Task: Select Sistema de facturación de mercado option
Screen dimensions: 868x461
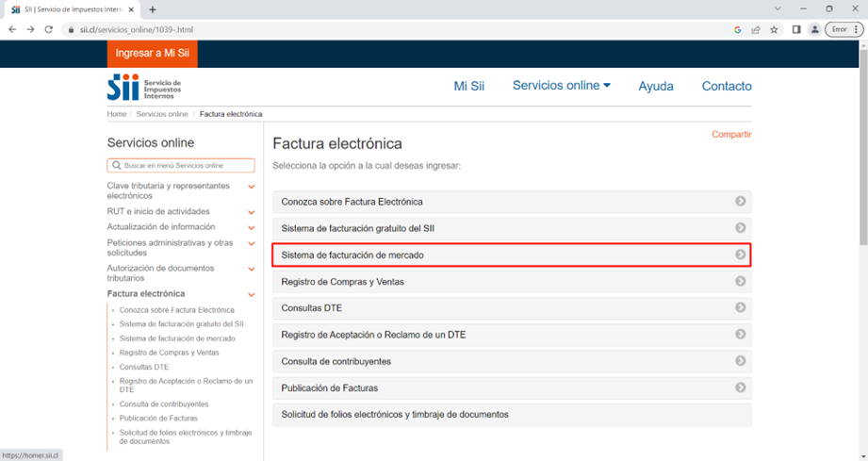Action: pyautogui.click(x=512, y=255)
